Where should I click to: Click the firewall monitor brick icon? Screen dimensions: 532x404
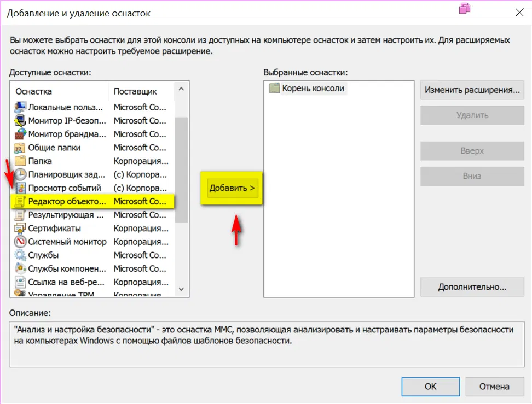click(20, 134)
